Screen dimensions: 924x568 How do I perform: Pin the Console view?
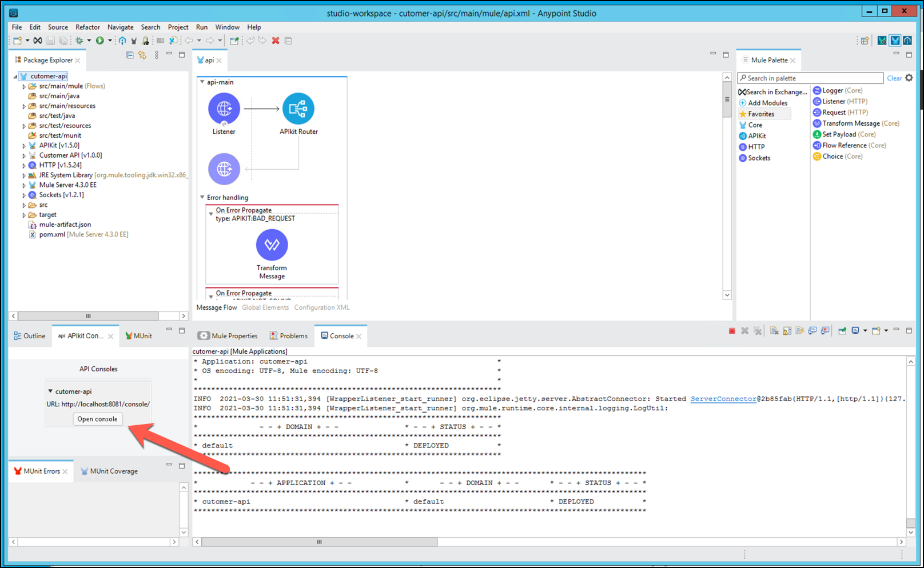pyautogui.click(x=842, y=331)
